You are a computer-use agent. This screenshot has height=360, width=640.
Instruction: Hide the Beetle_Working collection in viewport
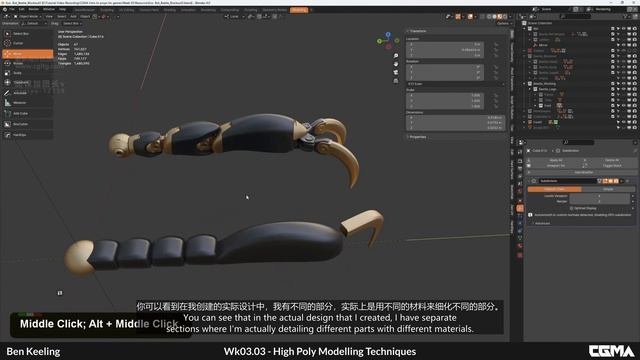point(624,84)
